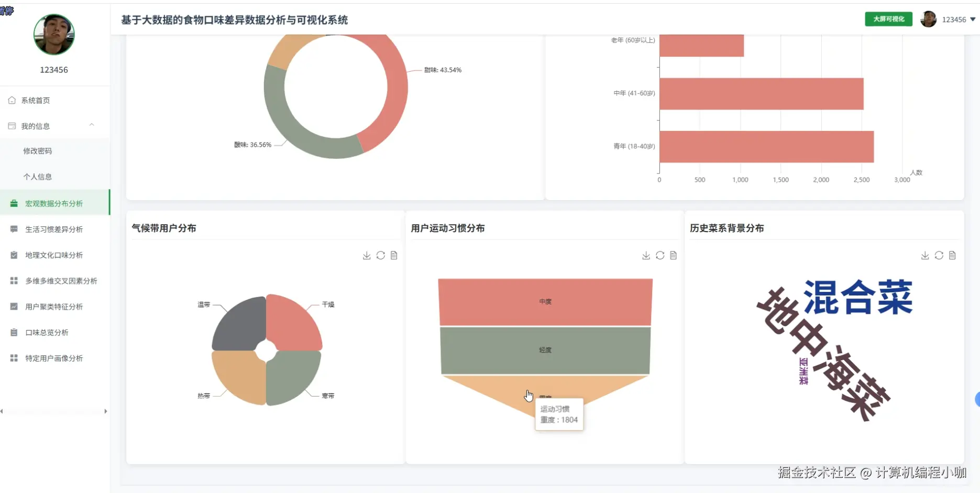Click the download icon on 气候带用户分布 chart
Screen dimensions: 980x493
pos(367,255)
